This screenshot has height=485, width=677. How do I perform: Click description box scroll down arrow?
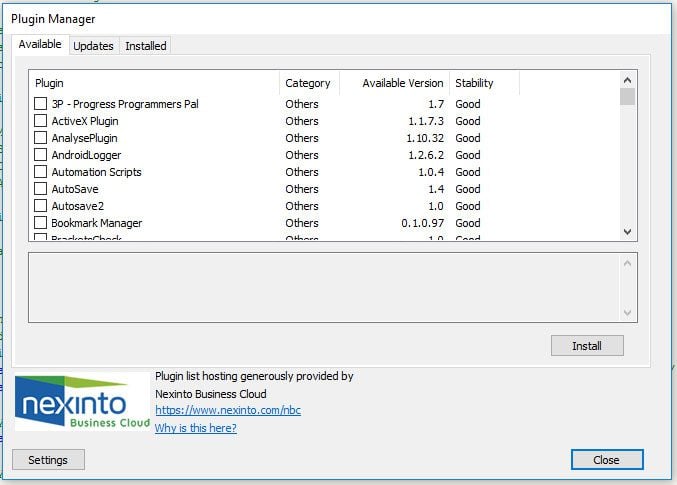[x=627, y=312]
